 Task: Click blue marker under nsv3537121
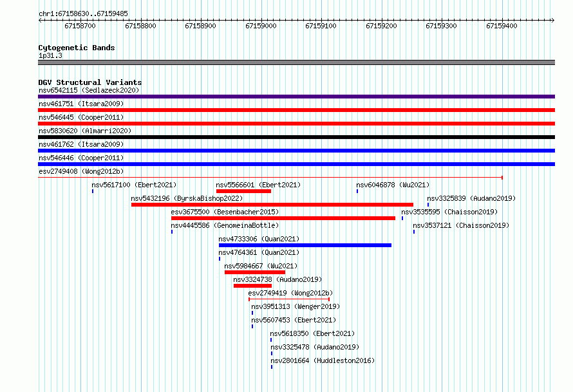pos(414,232)
